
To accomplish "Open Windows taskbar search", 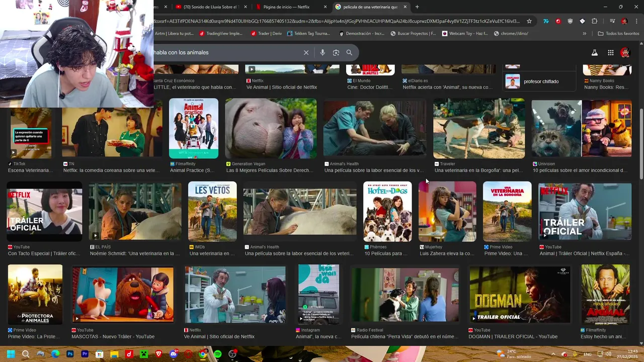I will [x=26, y=354].
